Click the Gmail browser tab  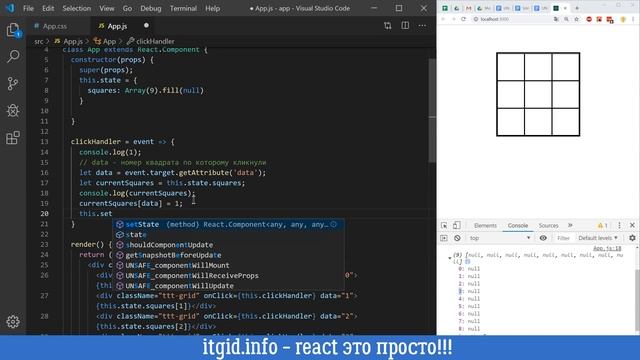469,8
